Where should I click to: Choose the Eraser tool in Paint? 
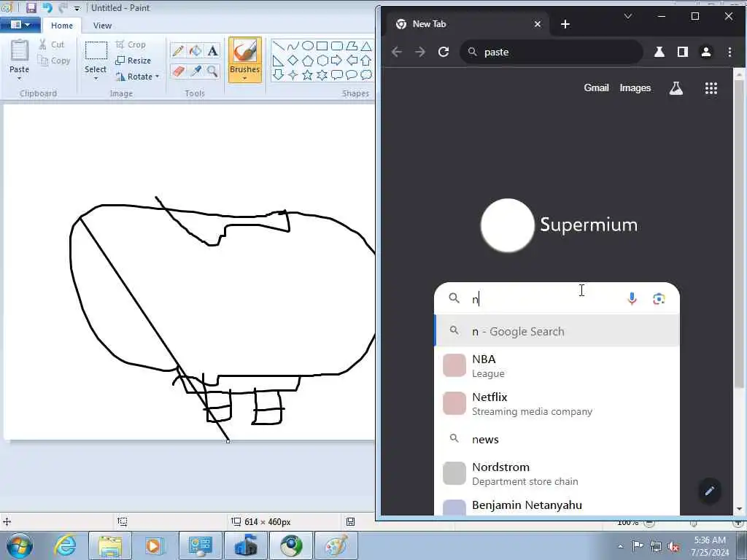[178, 71]
